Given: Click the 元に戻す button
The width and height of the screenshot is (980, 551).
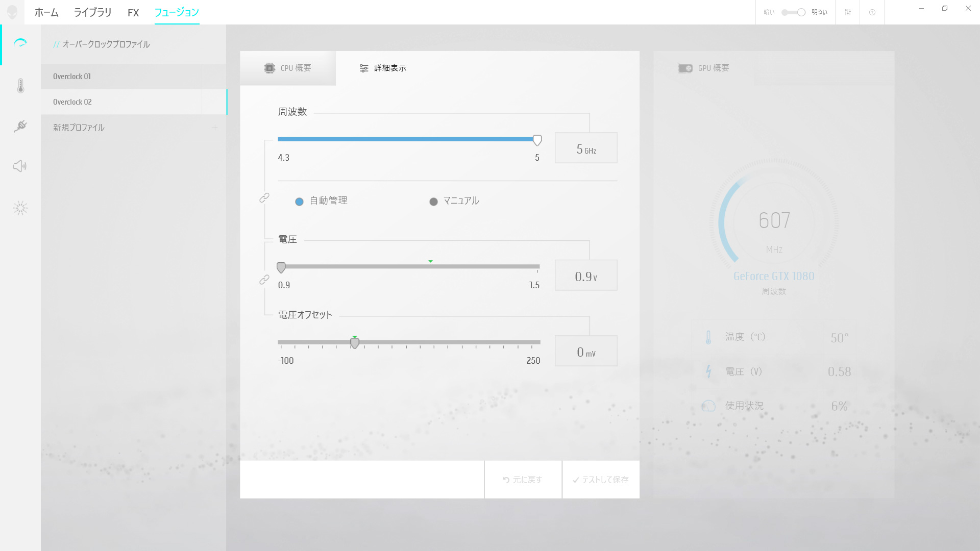Looking at the screenshot, I should click(523, 480).
